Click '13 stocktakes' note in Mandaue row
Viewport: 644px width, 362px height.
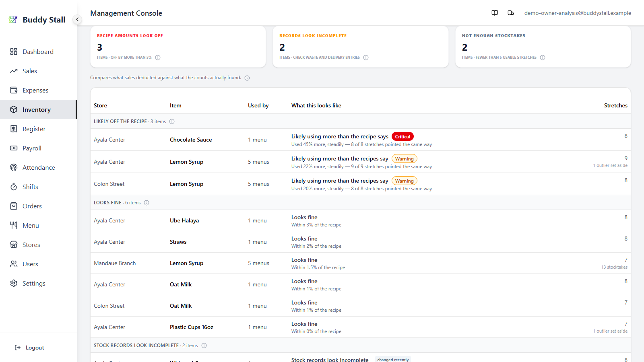pos(614,267)
